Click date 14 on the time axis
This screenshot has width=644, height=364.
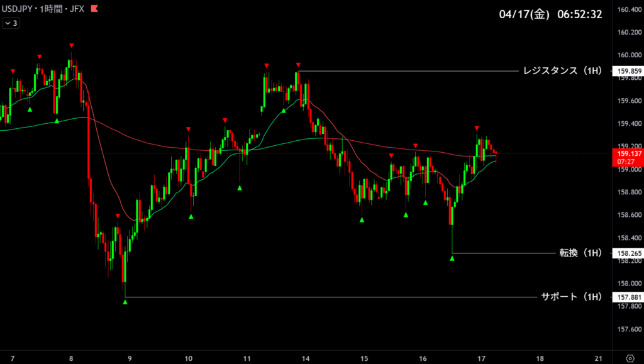pos(306,358)
